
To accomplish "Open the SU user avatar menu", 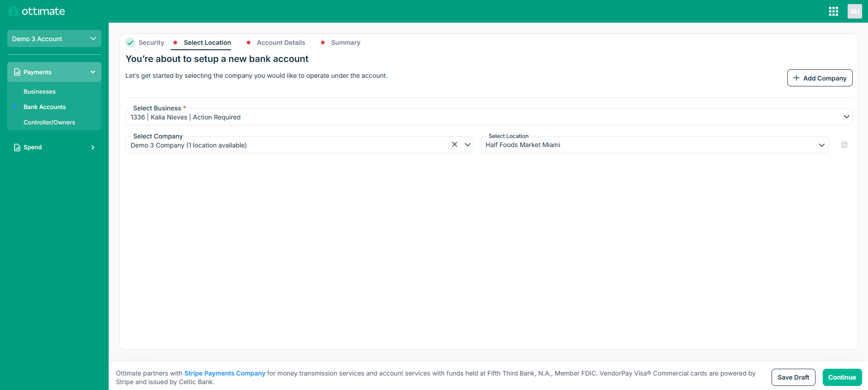I will (x=855, y=11).
